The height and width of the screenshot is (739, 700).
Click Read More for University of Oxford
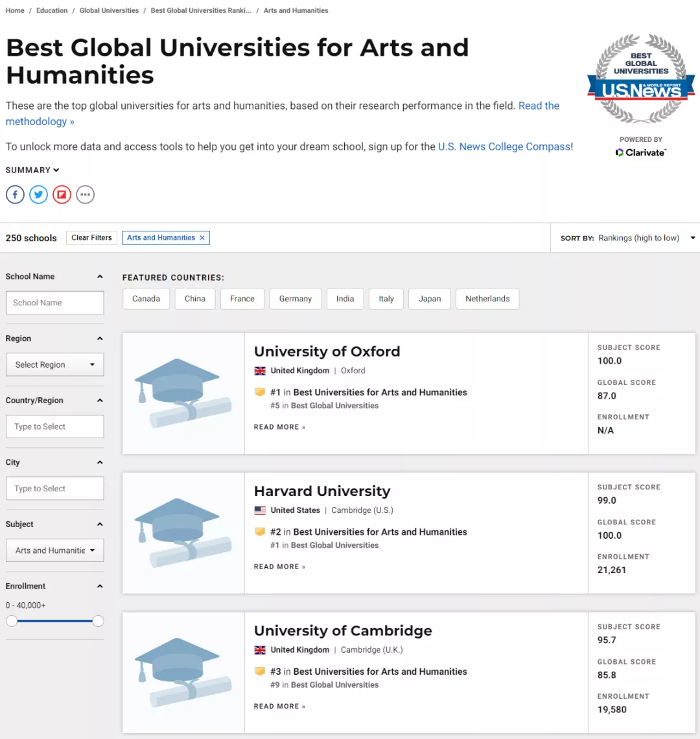[279, 427]
